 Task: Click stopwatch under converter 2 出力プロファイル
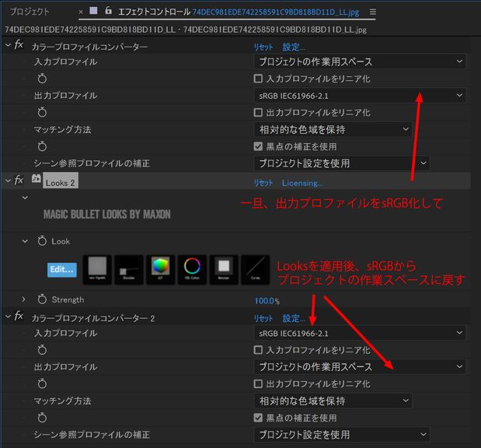pos(42,383)
